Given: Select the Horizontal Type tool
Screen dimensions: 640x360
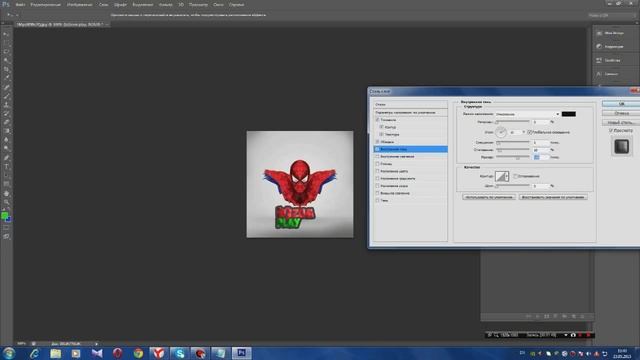Looking at the screenshot, I should click(x=6, y=167).
